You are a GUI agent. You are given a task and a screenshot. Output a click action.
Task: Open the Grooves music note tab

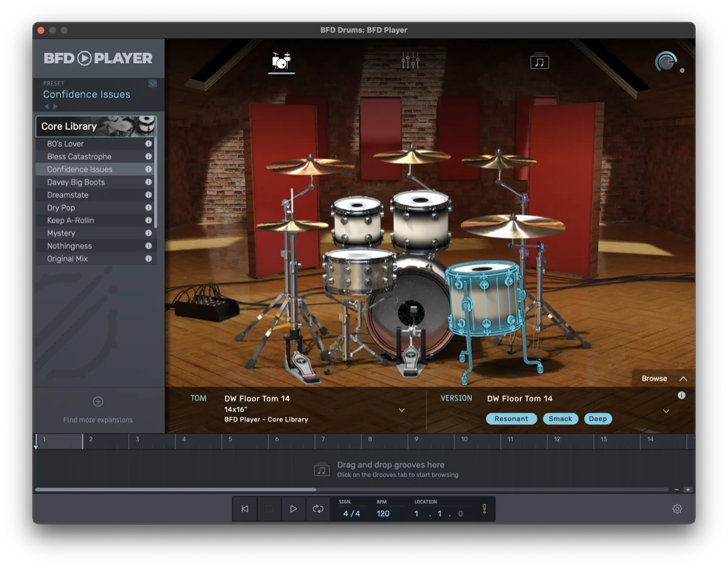pyautogui.click(x=539, y=61)
